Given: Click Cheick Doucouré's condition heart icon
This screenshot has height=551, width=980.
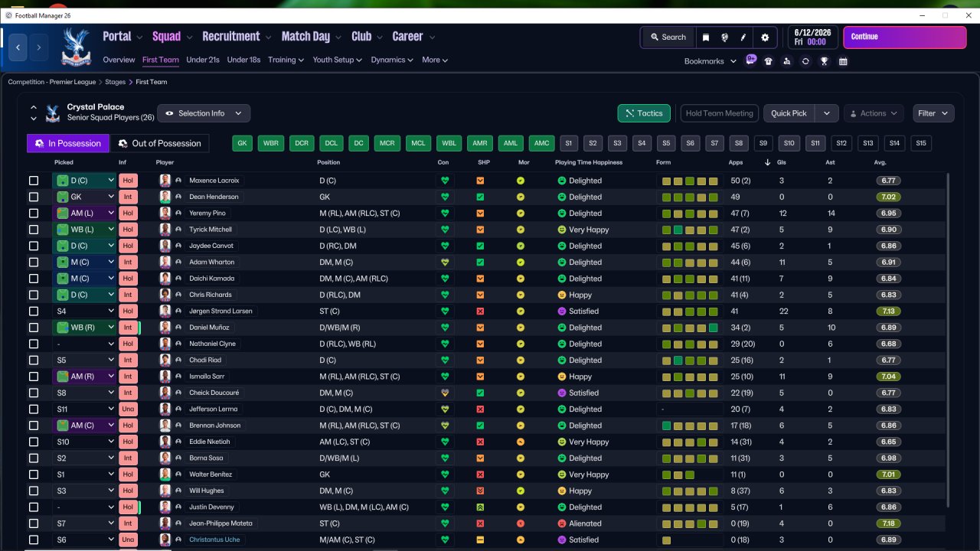Looking at the screenshot, I should 443,393.
